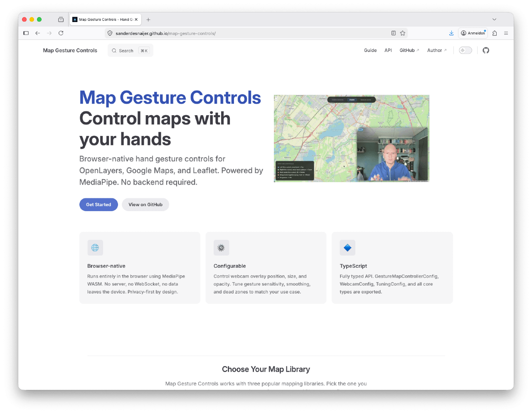This screenshot has height=414, width=532.
Task: Open the tracking protection shield icon
Action: [110, 33]
